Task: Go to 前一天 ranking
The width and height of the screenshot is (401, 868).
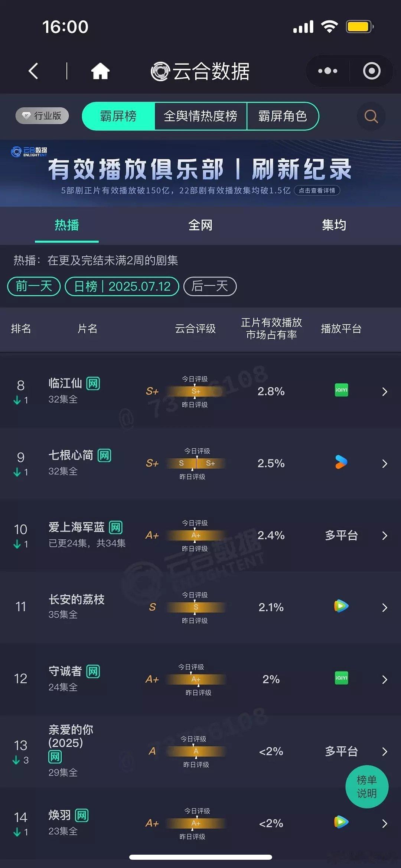Action: (34, 286)
